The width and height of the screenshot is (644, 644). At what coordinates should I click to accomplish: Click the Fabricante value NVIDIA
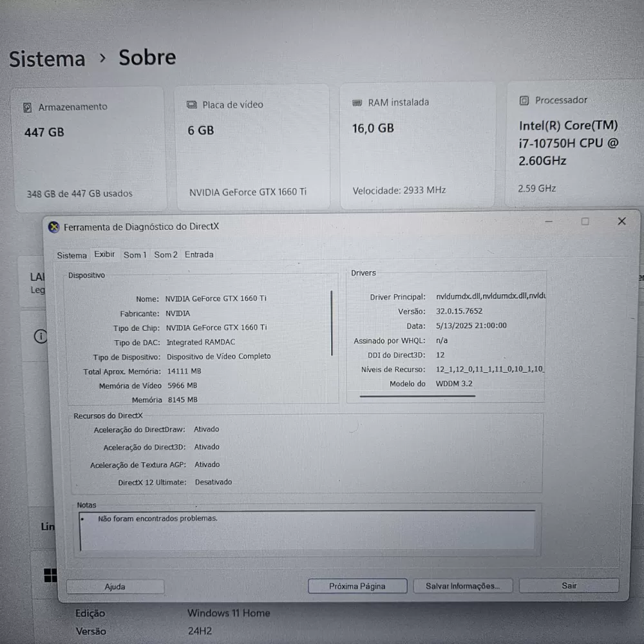[x=178, y=314]
